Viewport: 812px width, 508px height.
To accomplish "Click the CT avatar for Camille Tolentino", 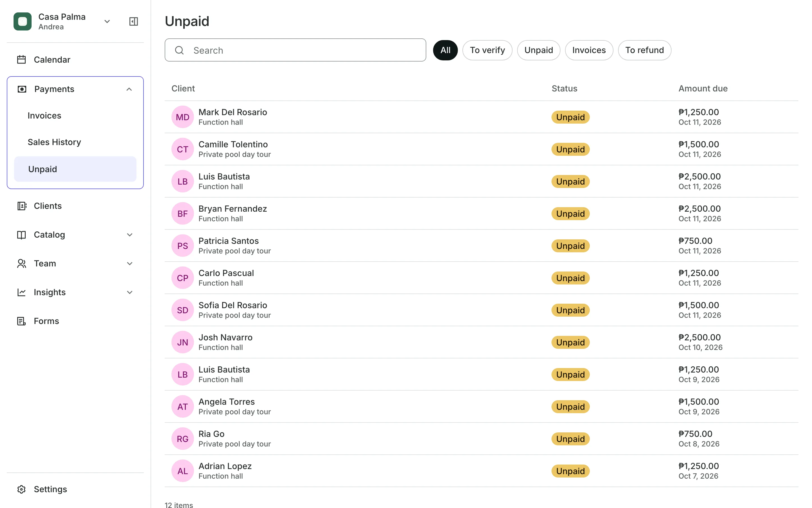I will [182, 149].
